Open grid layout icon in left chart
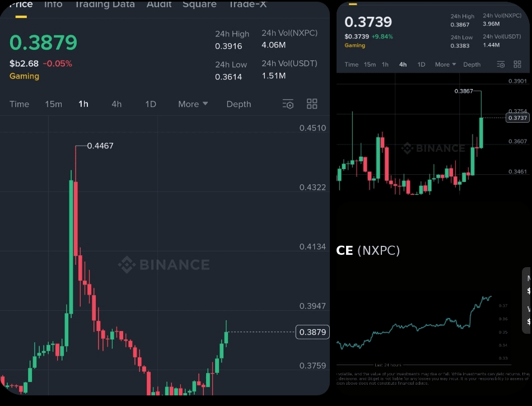 point(312,104)
